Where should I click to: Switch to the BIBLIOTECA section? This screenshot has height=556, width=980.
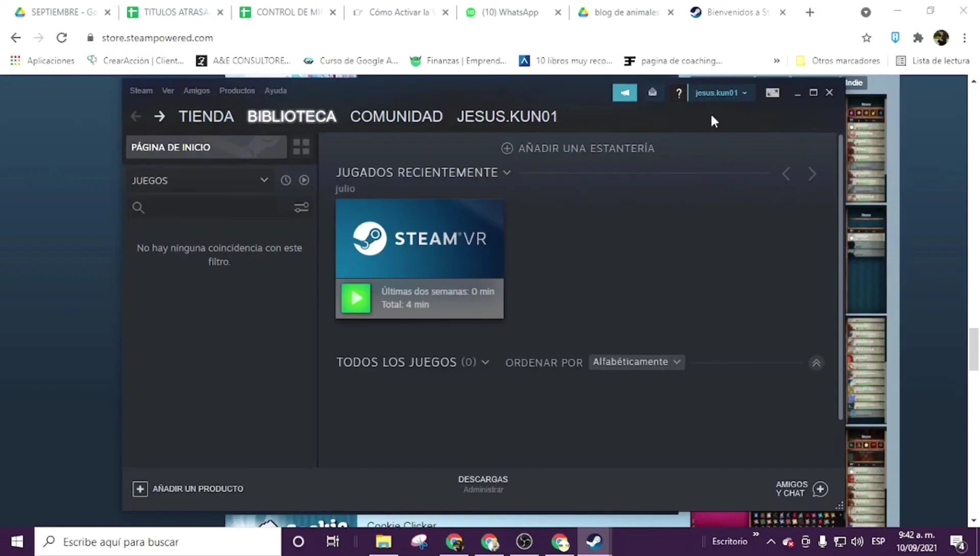point(292,116)
